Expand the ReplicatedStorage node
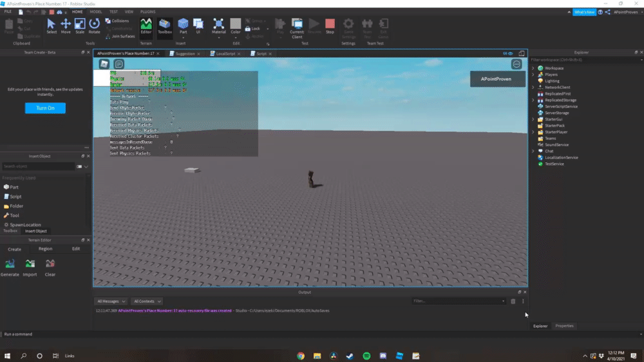644x362 pixels. pos(533,100)
